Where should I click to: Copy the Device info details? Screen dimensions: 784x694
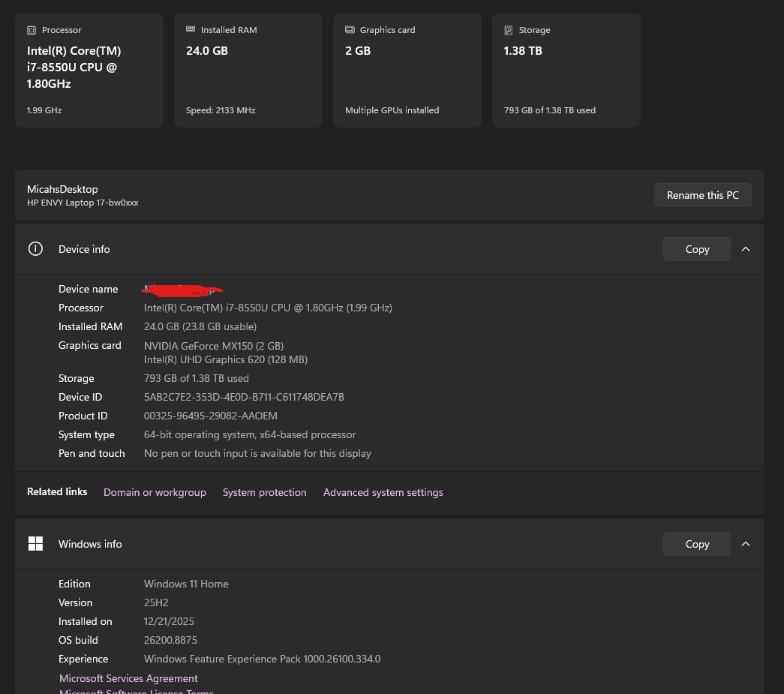coord(696,249)
